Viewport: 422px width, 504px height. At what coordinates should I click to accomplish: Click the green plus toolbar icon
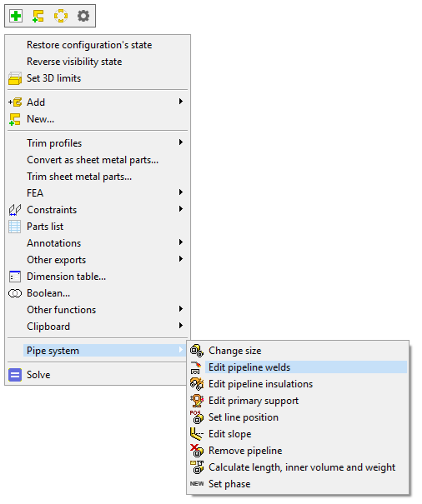tap(16, 16)
